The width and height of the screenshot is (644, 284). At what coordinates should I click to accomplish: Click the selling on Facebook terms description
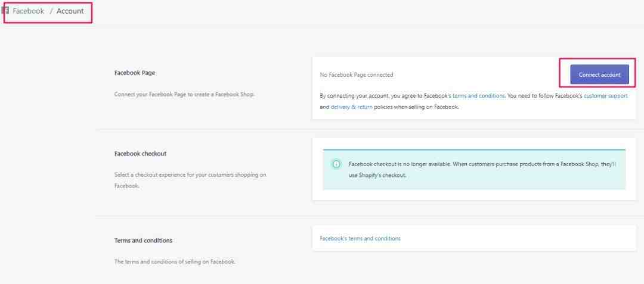[175, 261]
